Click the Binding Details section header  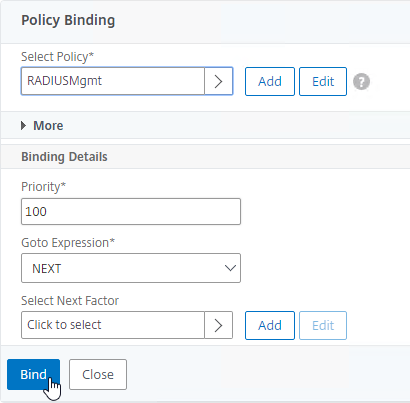64,157
